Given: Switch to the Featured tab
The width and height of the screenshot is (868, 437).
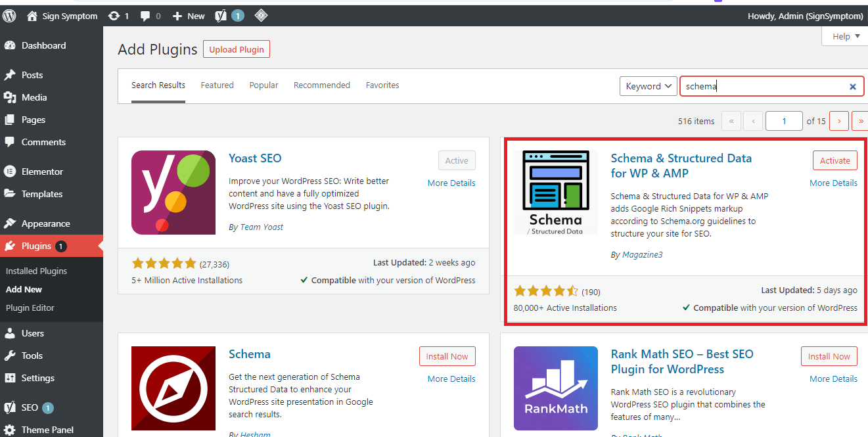Looking at the screenshot, I should pyautogui.click(x=217, y=85).
